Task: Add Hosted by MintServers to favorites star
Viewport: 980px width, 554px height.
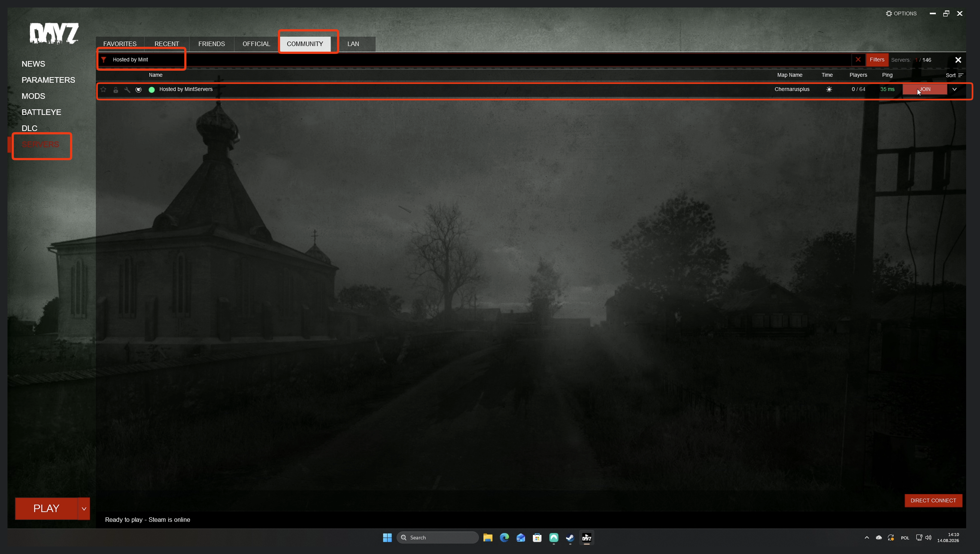Action: (103, 89)
